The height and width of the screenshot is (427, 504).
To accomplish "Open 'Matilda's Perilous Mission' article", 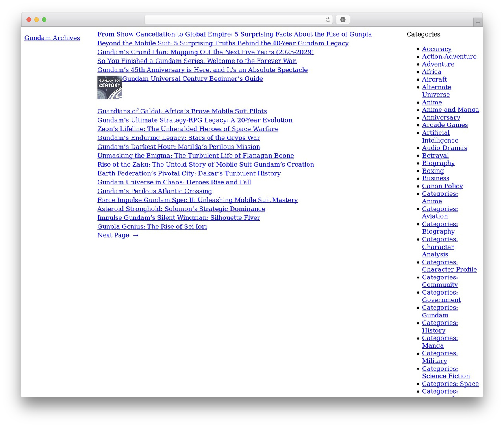I will coord(179,147).
